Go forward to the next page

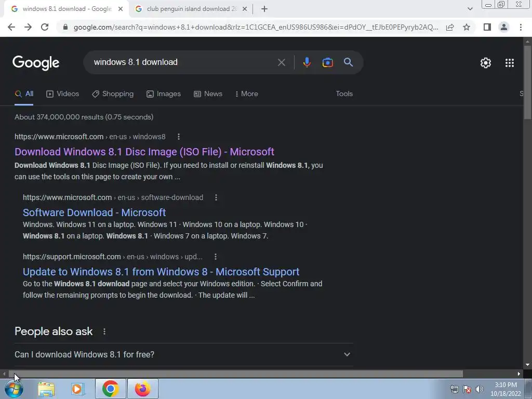pyautogui.click(x=28, y=27)
